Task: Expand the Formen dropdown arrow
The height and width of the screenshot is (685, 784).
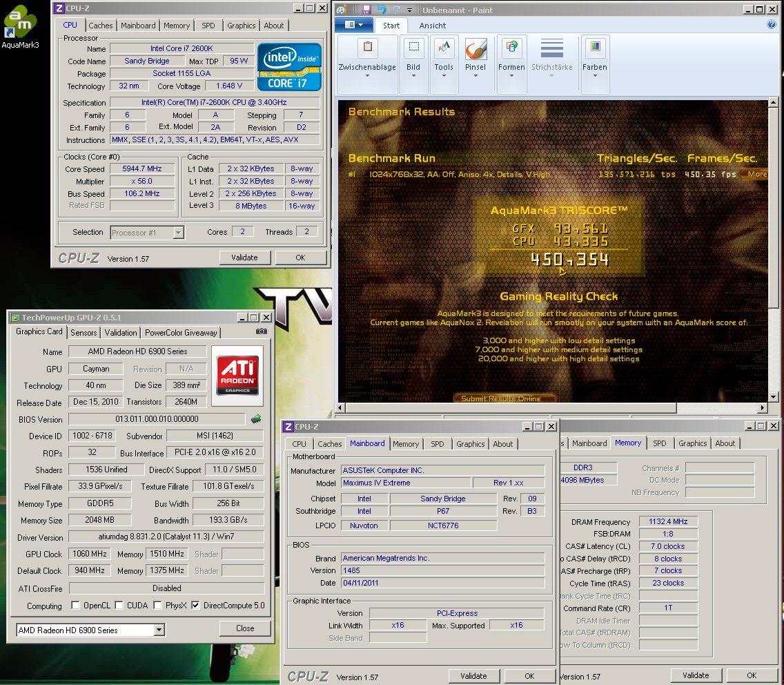Action: 511,76
